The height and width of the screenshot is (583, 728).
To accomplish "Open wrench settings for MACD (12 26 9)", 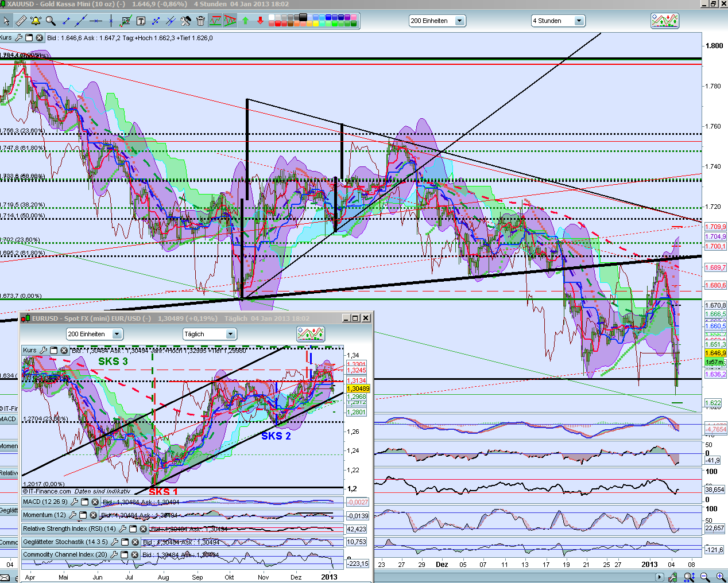I will tap(74, 502).
